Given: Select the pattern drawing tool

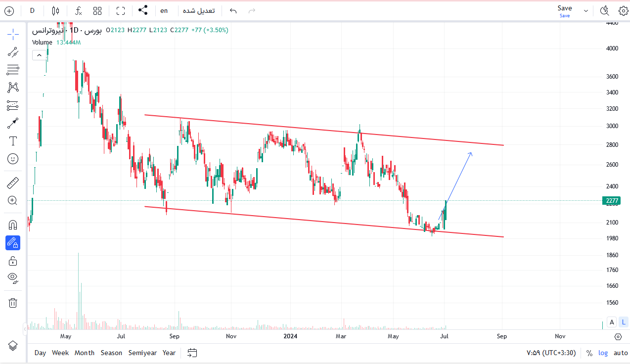Looking at the screenshot, I should 13,88.
